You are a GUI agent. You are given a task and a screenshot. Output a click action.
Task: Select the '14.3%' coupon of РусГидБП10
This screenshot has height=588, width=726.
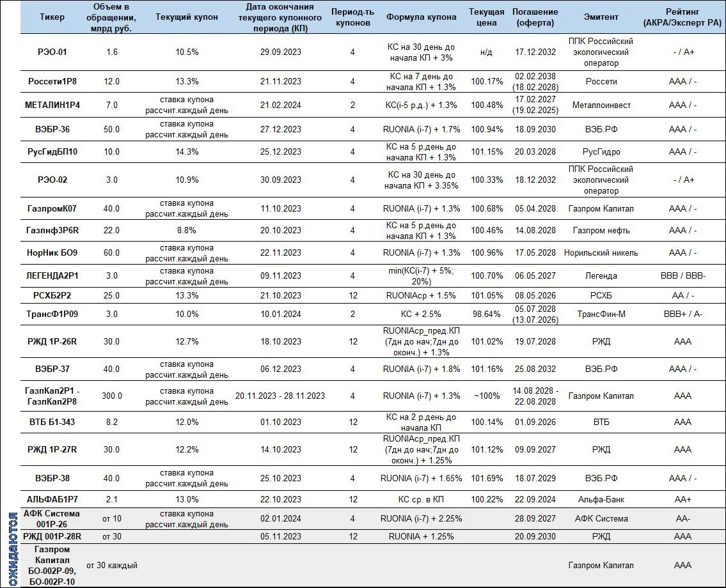pos(187,151)
